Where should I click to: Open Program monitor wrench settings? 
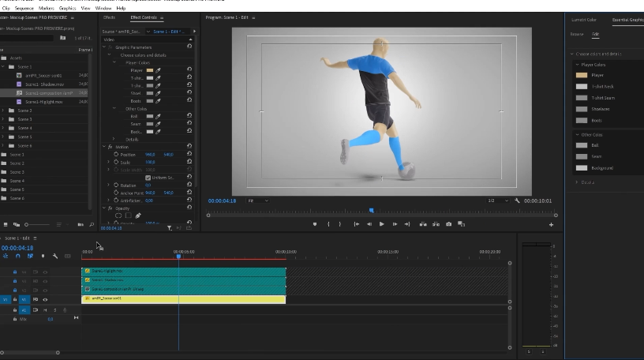(517, 201)
